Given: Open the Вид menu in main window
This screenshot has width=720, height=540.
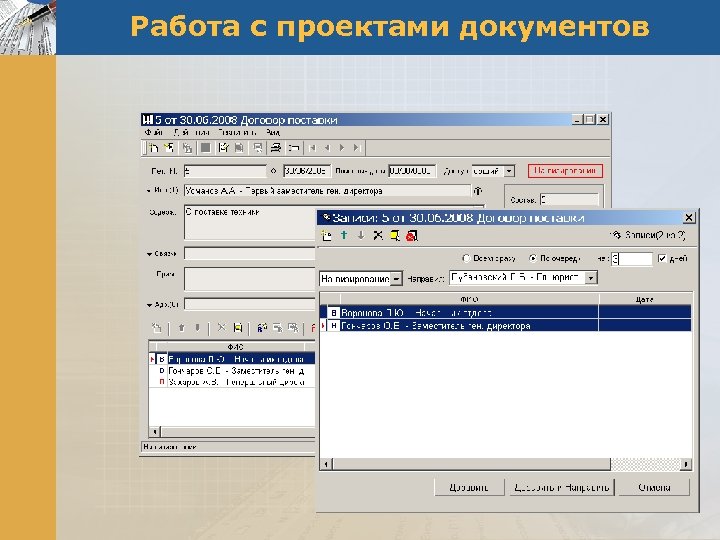Looking at the screenshot, I should pyautogui.click(x=273, y=133).
